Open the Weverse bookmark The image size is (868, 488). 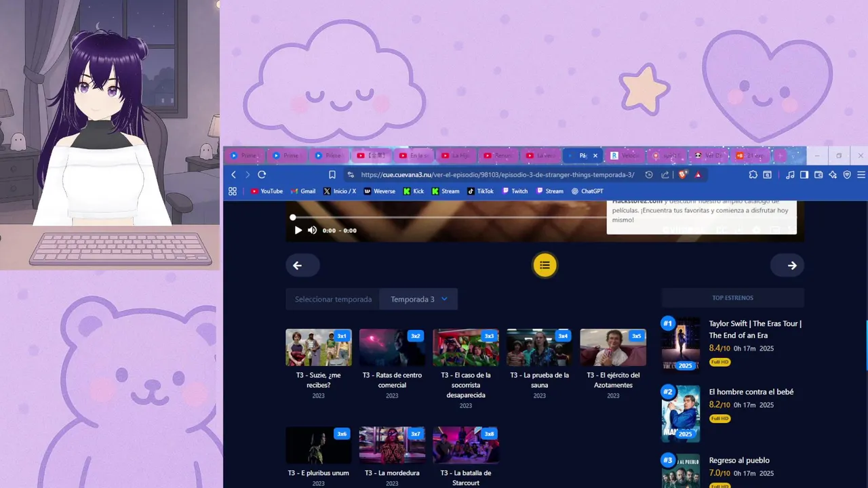(379, 191)
